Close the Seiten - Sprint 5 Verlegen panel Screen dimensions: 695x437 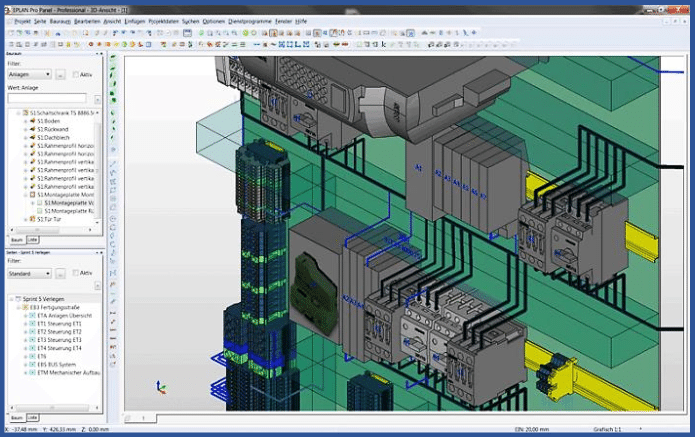click(102, 252)
